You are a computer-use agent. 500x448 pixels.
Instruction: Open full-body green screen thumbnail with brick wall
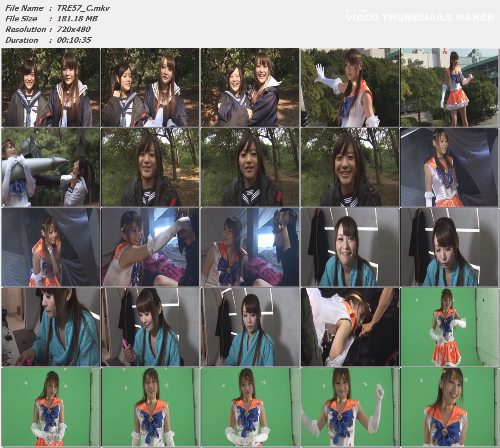[x=449, y=327]
